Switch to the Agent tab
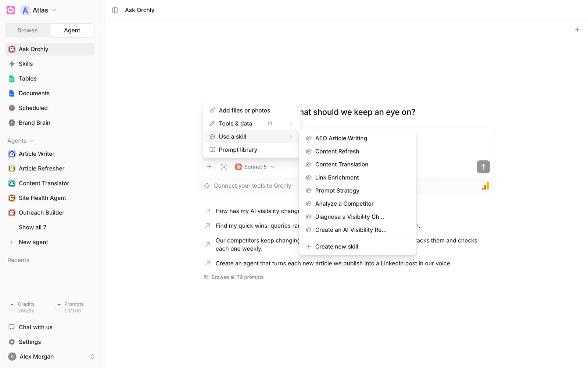 [72, 30]
